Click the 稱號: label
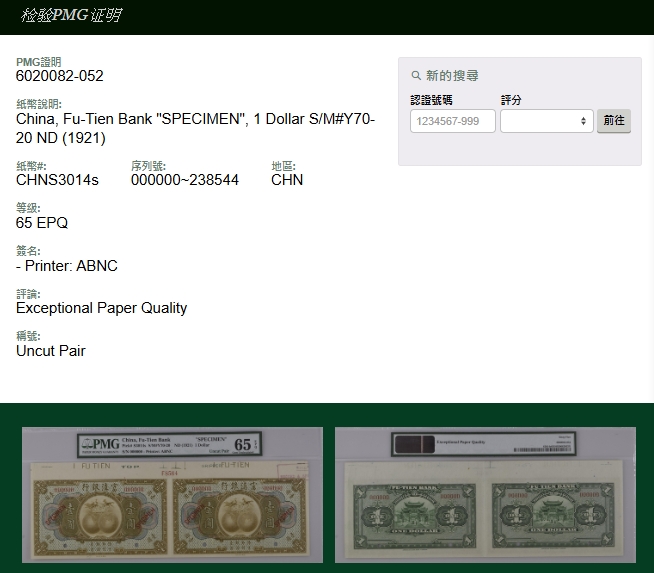654x573 pixels. pyautogui.click(x=28, y=336)
